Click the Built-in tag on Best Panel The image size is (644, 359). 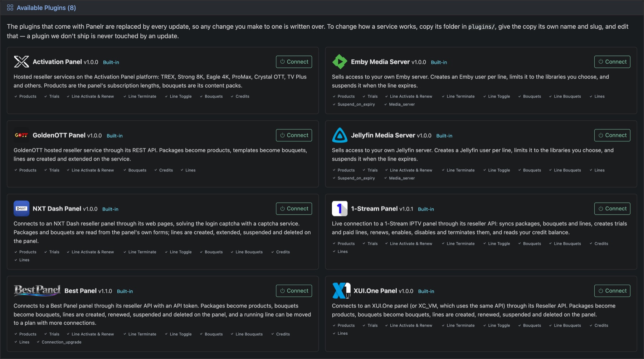pyautogui.click(x=125, y=291)
